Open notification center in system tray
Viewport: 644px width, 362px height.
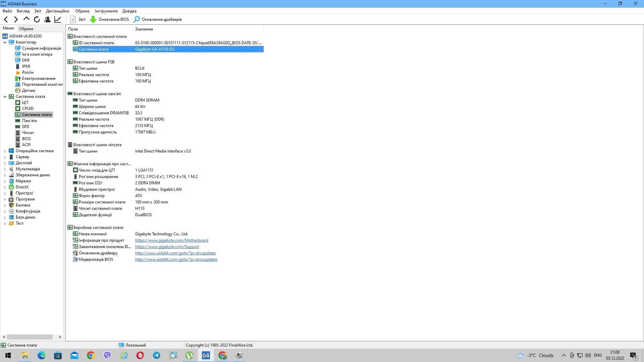click(633, 355)
